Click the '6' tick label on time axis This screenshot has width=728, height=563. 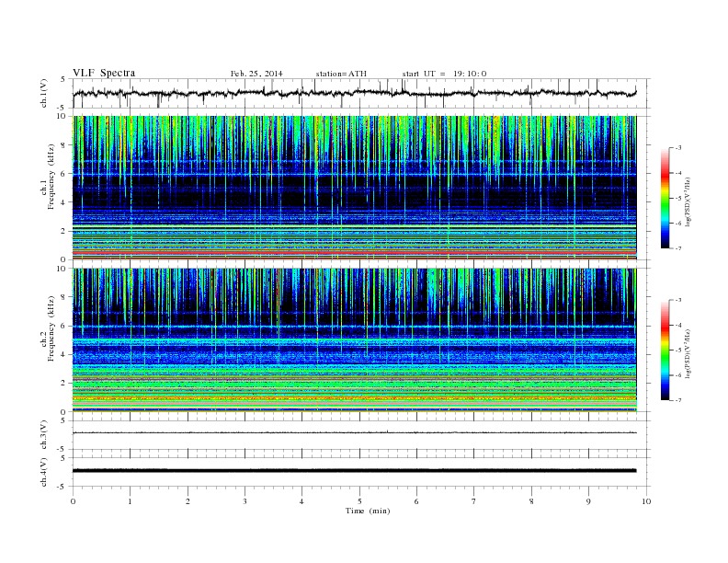pos(416,501)
